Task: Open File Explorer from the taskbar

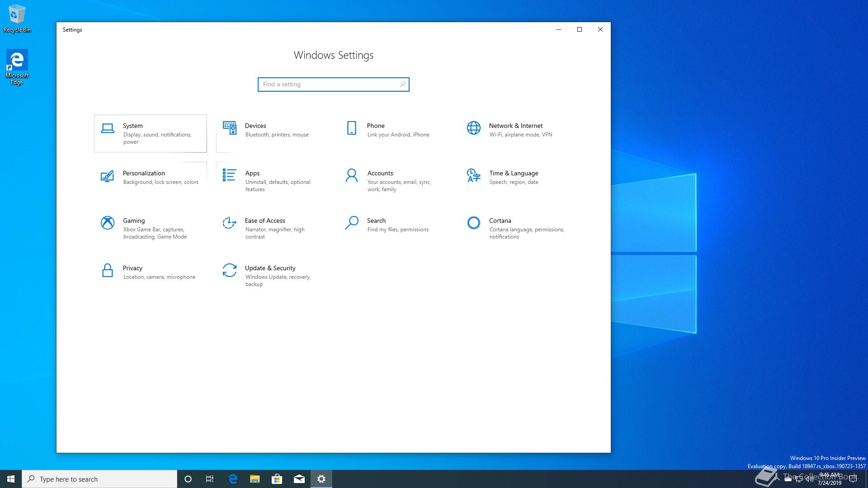Action: coord(255,479)
